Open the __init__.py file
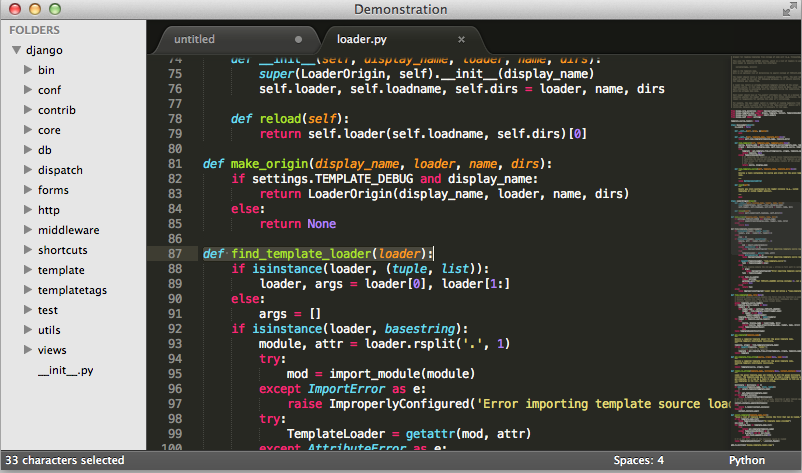This screenshot has height=473, width=802. (65, 370)
